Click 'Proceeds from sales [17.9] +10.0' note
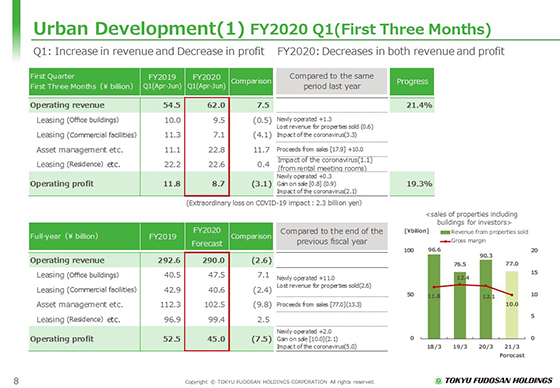 pyautogui.click(x=320, y=149)
